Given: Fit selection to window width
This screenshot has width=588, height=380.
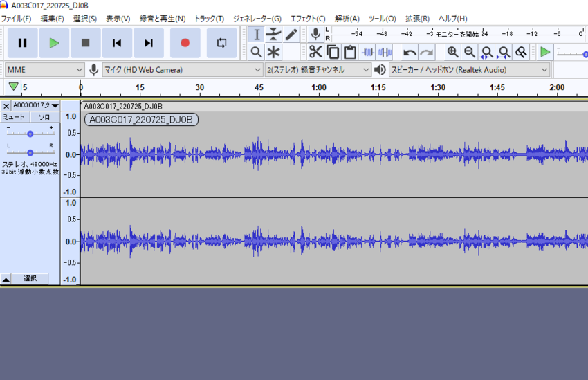Looking at the screenshot, I should (x=487, y=52).
